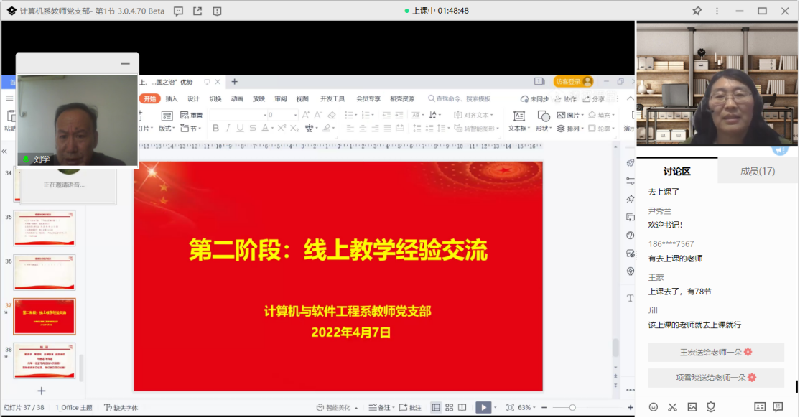Open the 插入 (Insert) ribbon tab
This screenshot has height=417, width=800.
coord(171,99)
